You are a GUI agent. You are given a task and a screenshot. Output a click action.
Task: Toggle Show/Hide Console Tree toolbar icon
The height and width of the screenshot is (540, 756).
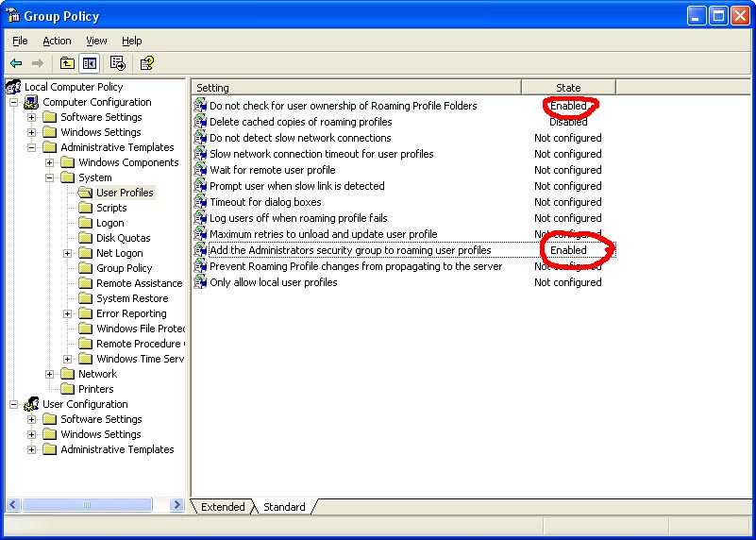90,63
